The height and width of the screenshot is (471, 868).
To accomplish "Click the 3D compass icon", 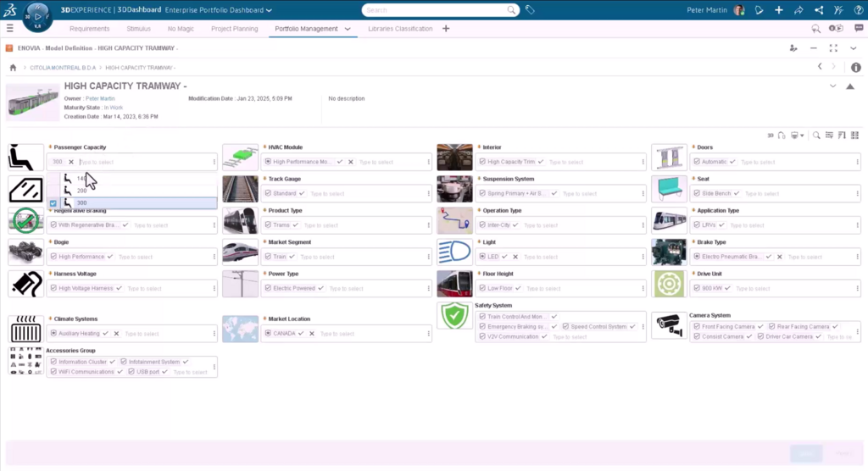I will pos(36,16).
